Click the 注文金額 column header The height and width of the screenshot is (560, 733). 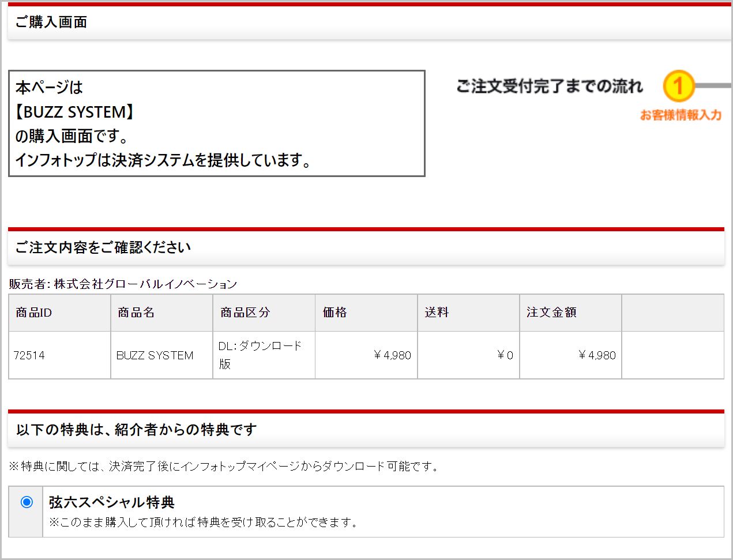(570, 313)
